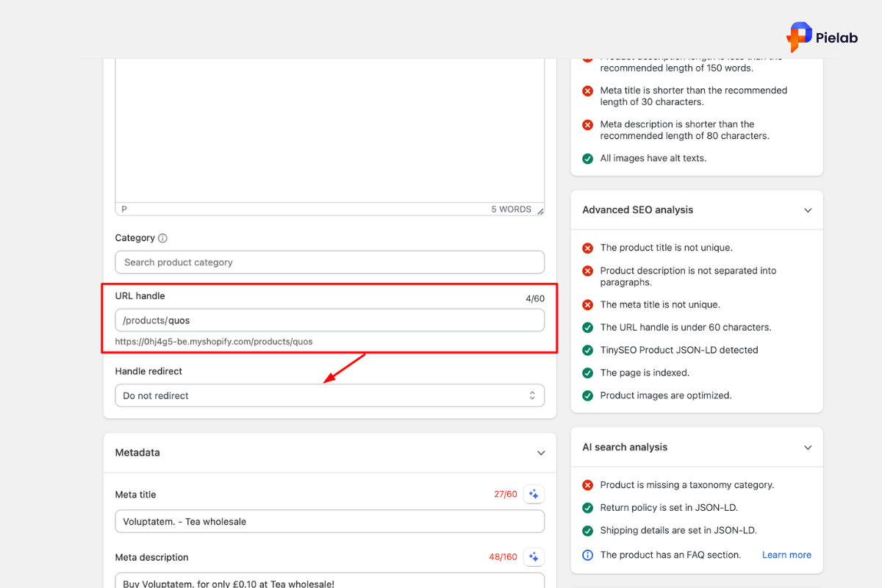This screenshot has width=882, height=588.
Task: Click the AI generate icon beside Meta title
Action: coord(534,495)
